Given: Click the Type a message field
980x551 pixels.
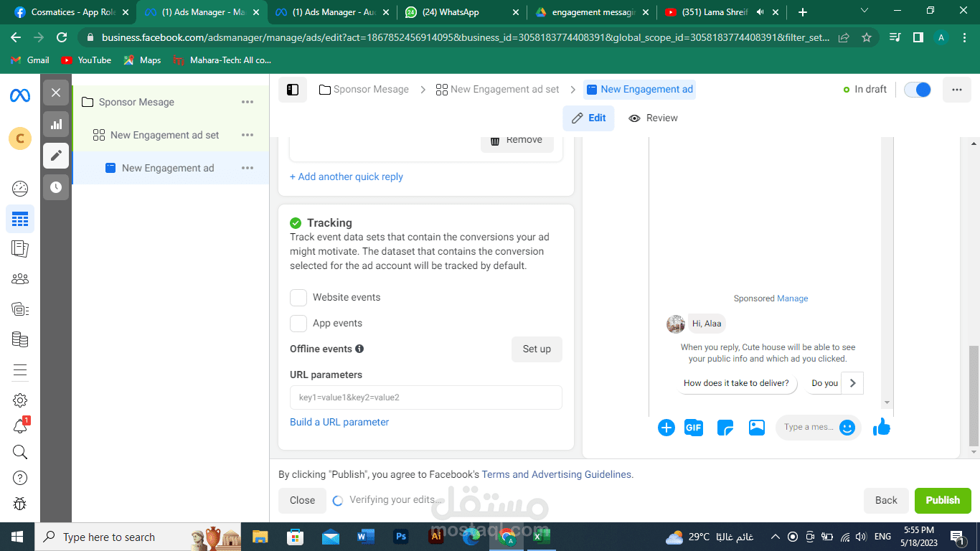Looking at the screenshot, I should click(809, 427).
